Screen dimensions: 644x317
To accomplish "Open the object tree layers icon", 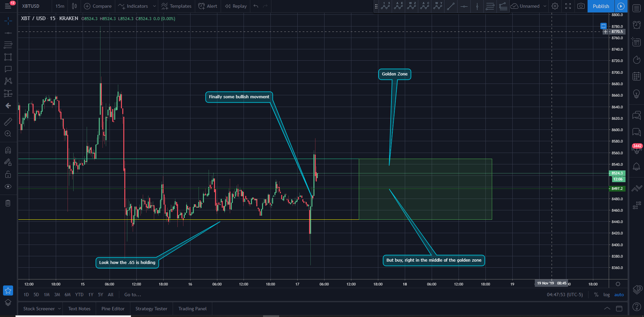I will click(x=8, y=303).
